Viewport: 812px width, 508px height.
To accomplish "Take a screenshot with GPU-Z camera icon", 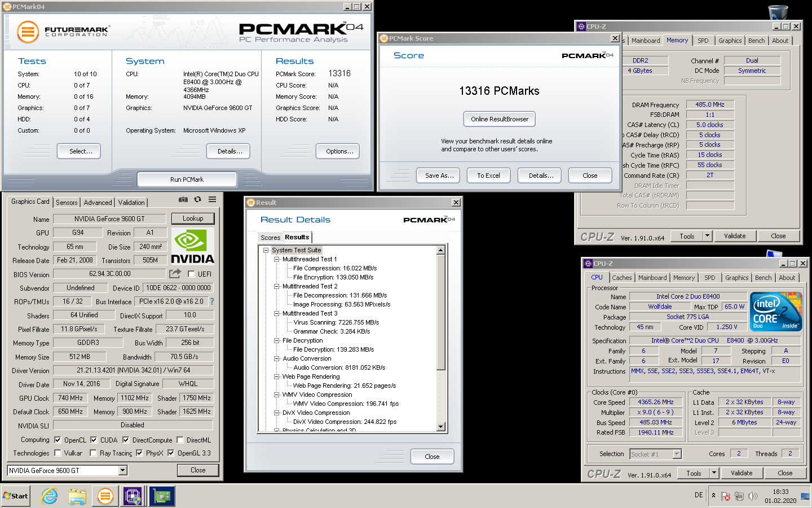I will pyautogui.click(x=183, y=199).
